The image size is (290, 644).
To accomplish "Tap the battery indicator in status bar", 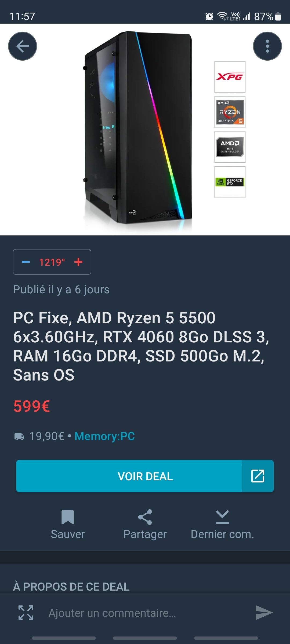I will tap(278, 16).
